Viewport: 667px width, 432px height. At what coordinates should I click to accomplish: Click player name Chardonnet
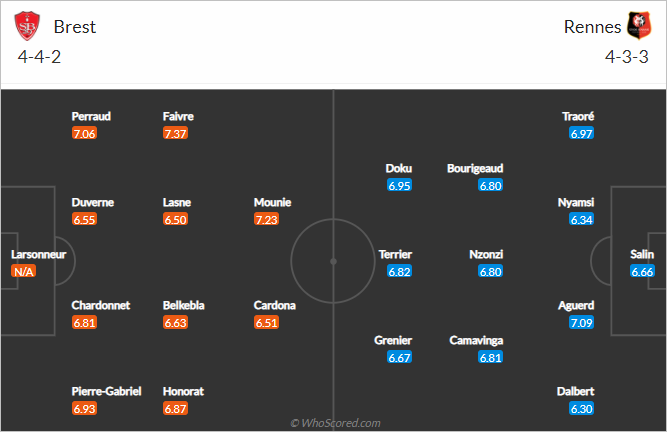(x=101, y=305)
